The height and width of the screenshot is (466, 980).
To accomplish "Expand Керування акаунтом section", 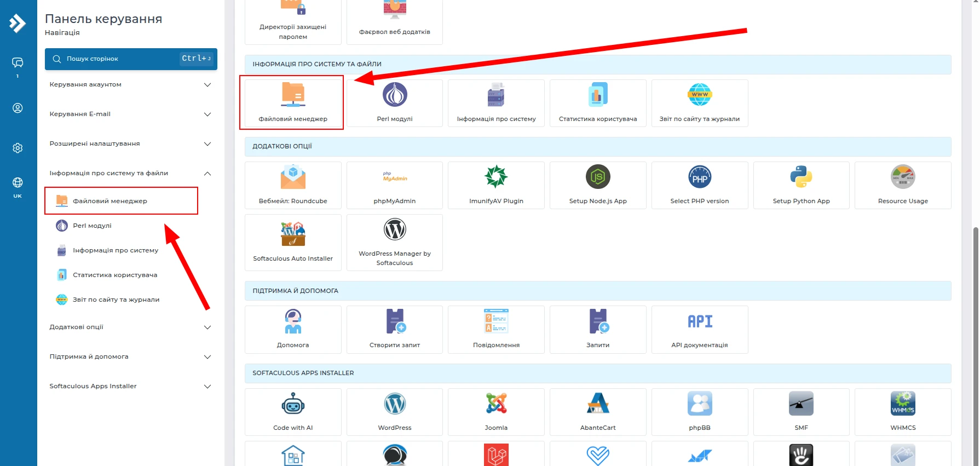I will (x=131, y=84).
